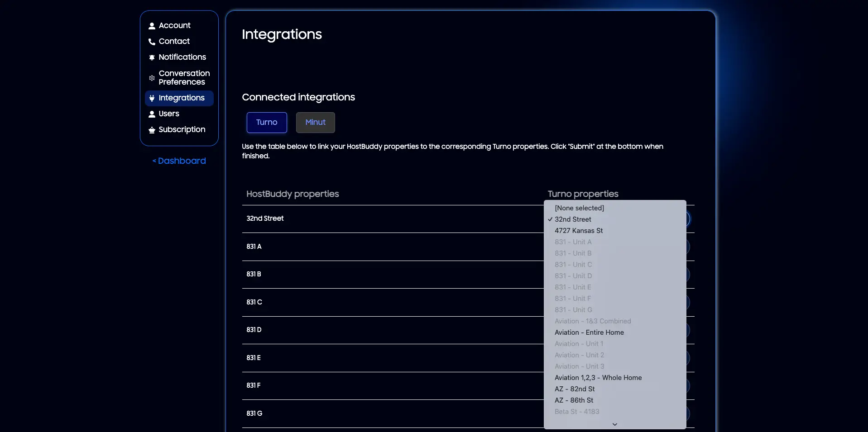Click the Conversation Preferences gear icon
Screen dimensions: 868x432
click(152, 78)
